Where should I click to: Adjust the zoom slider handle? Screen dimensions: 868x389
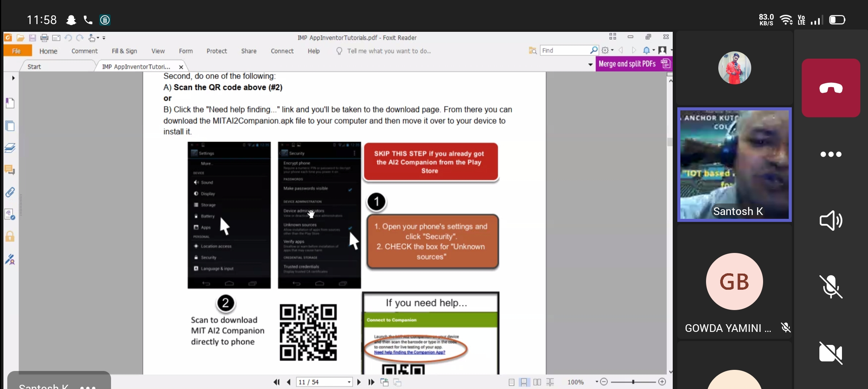click(x=633, y=382)
